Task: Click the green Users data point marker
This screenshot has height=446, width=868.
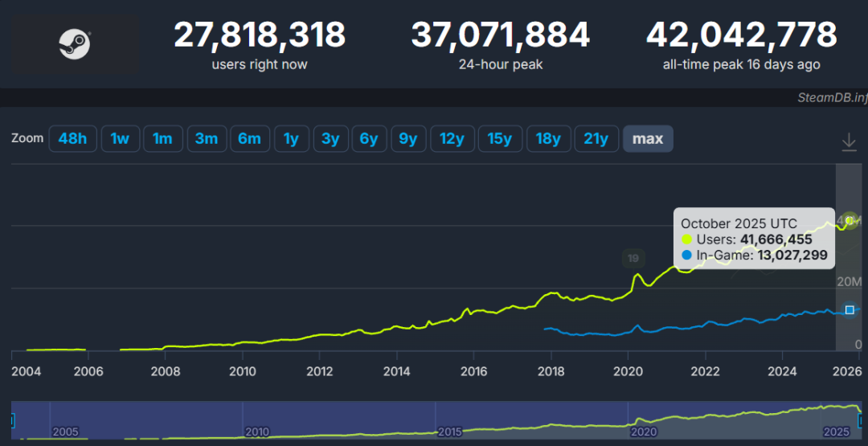Action: pyautogui.click(x=850, y=220)
